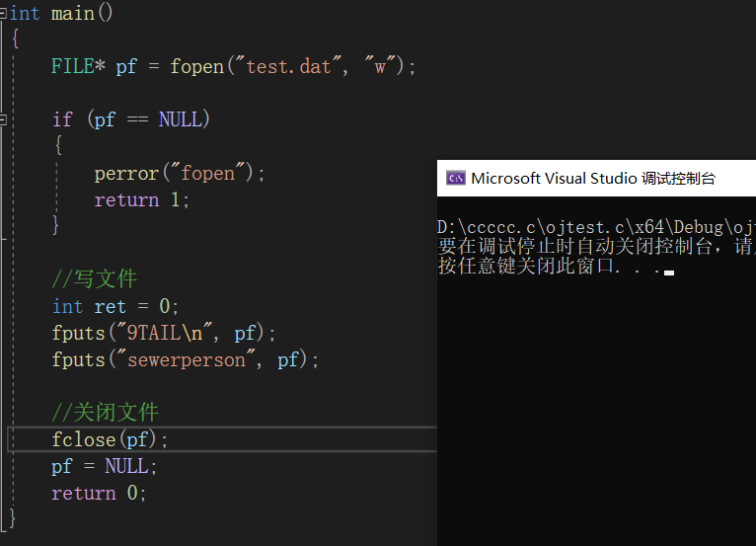This screenshot has height=546, width=756.
Task: Click the 'return 0;' statement
Action: [99, 493]
